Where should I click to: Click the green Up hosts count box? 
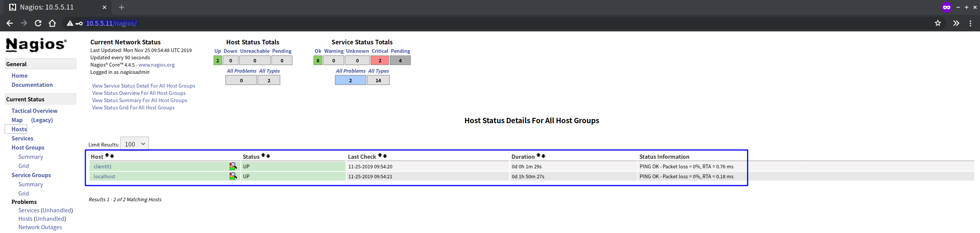(217, 60)
